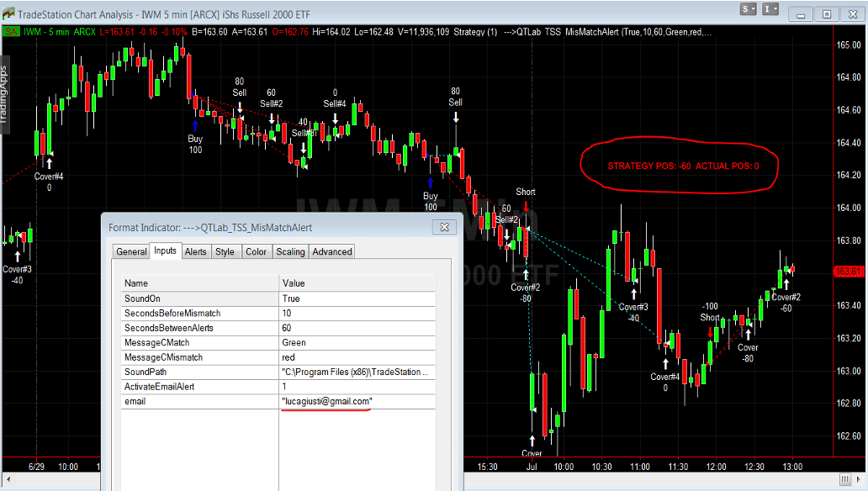Select the Inputs tab
The width and height of the screenshot is (868, 491).
coord(165,251)
